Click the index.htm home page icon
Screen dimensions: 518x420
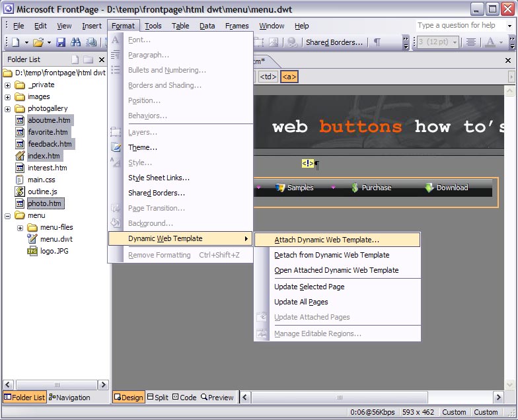[20, 156]
